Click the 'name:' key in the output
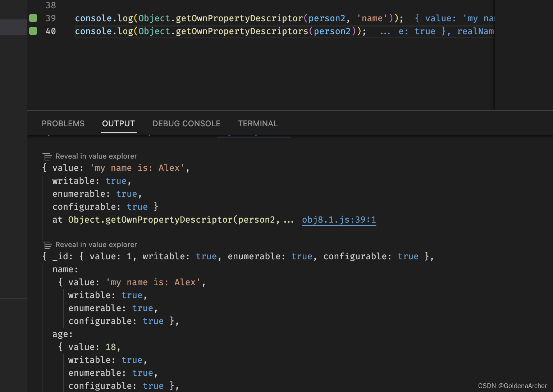Viewport: 553px width, 392px height. [65, 269]
